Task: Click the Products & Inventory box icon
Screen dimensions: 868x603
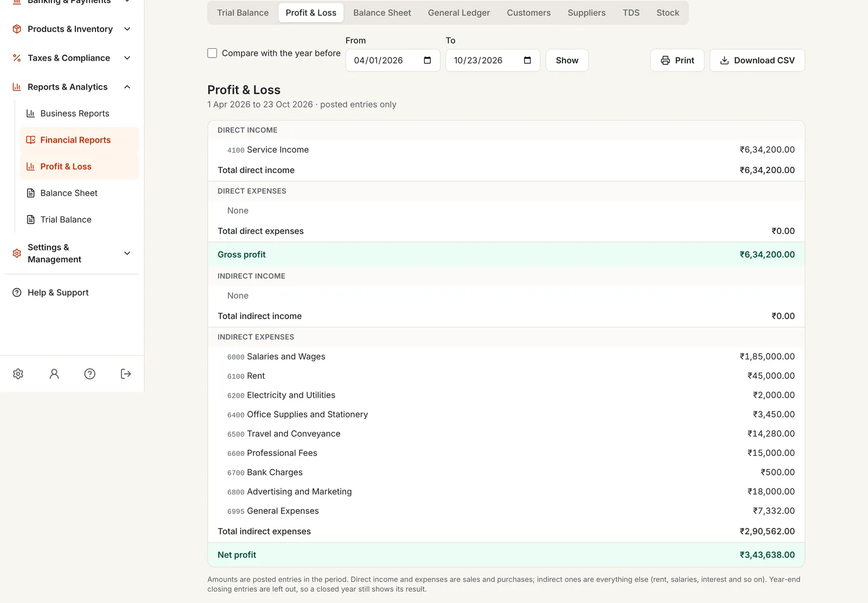Action: (x=17, y=29)
